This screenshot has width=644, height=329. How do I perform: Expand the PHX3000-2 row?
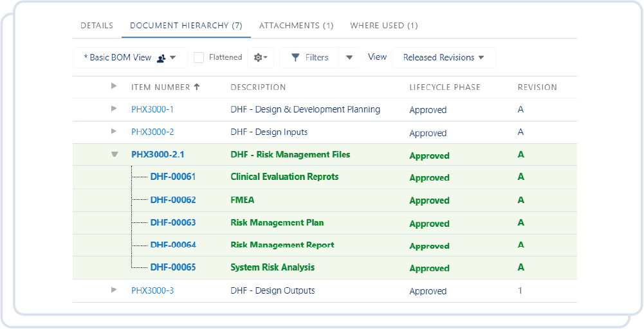(114, 131)
